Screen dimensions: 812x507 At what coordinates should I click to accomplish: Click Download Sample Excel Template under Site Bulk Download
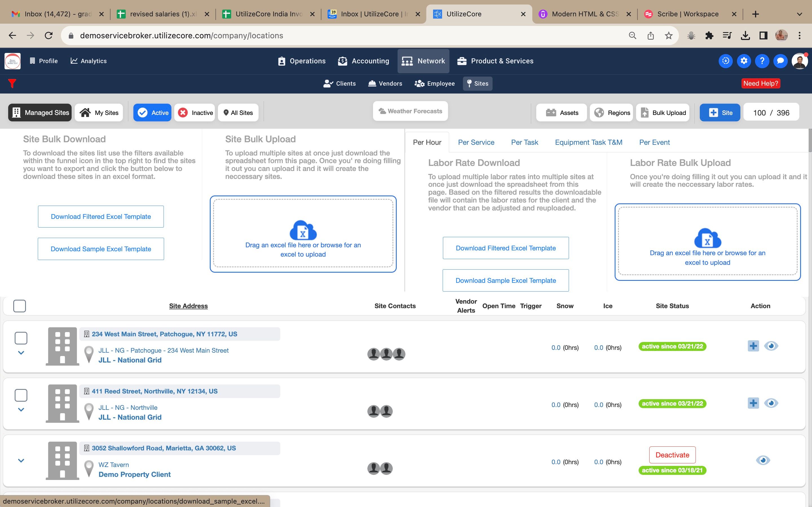(101, 249)
